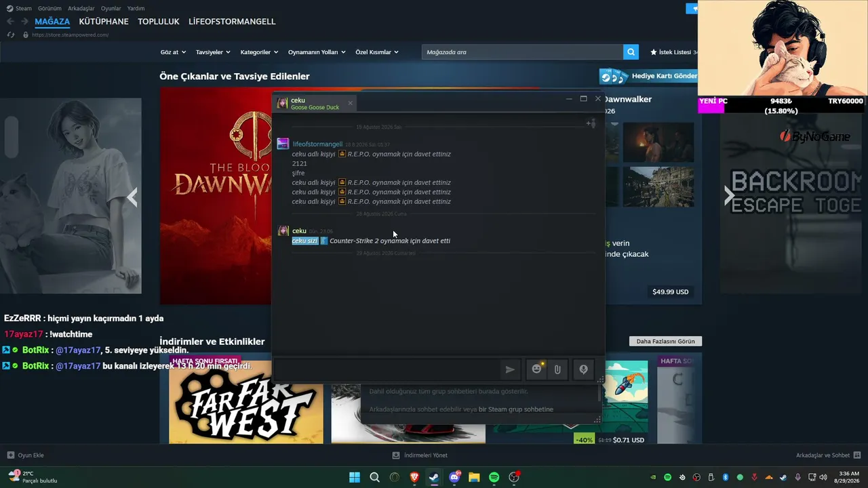Open The Blood of Dawnwalker featured banner
The height and width of the screenshot is (488, 868).
216,197
